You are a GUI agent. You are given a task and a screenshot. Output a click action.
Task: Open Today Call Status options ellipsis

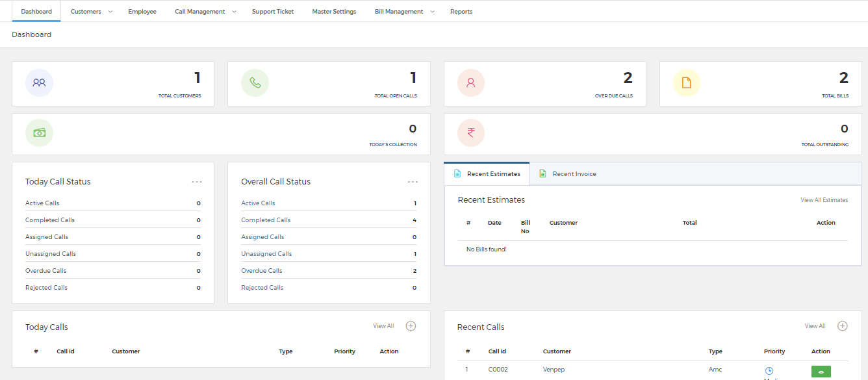[197, 182]
